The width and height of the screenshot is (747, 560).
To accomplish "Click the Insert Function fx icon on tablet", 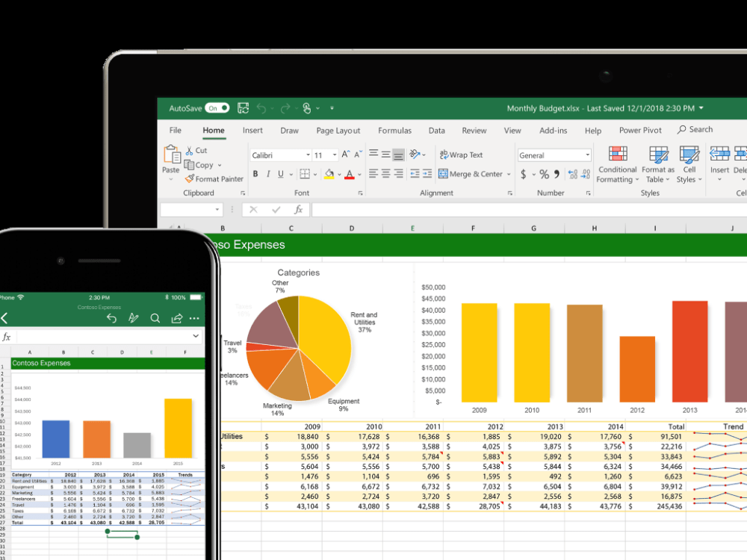I will [x=298, y=210].
